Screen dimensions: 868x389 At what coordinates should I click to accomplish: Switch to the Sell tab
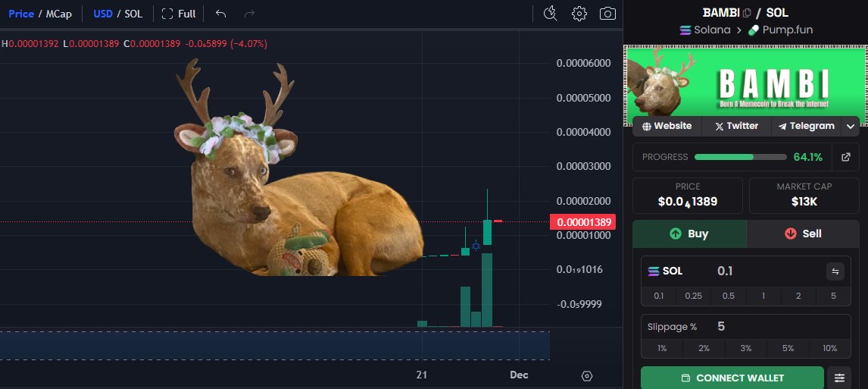coord(803,234)
